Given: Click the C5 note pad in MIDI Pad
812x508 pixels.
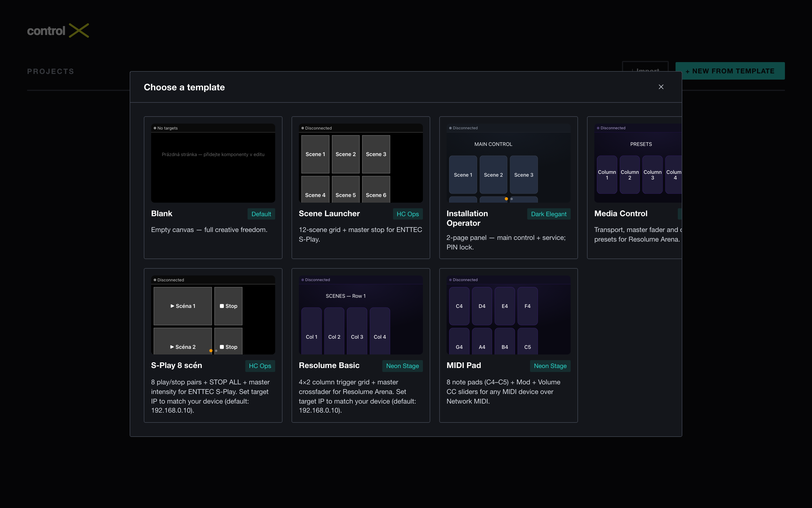Looking at the screenshot, I should 528,341.
